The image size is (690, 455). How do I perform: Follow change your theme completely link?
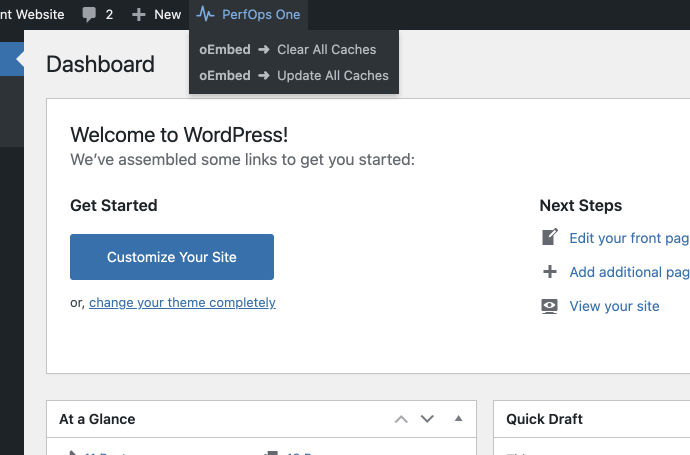tap(182, 303)
